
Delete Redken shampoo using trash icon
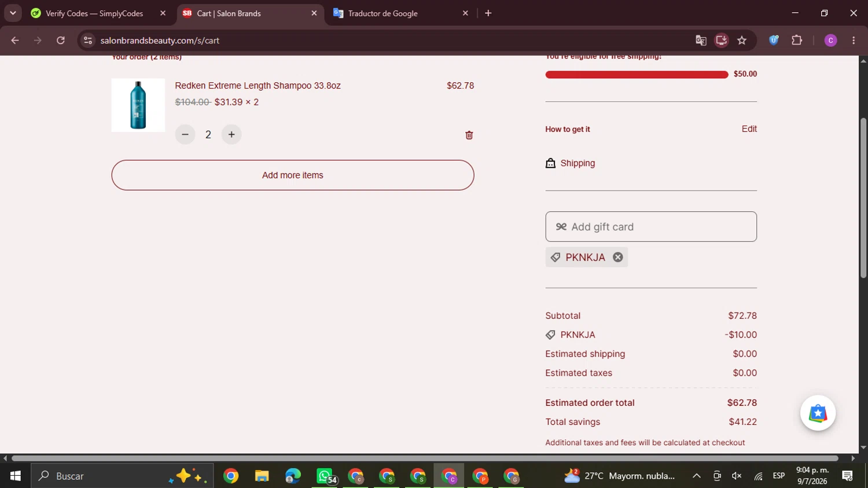coord(469,135)
